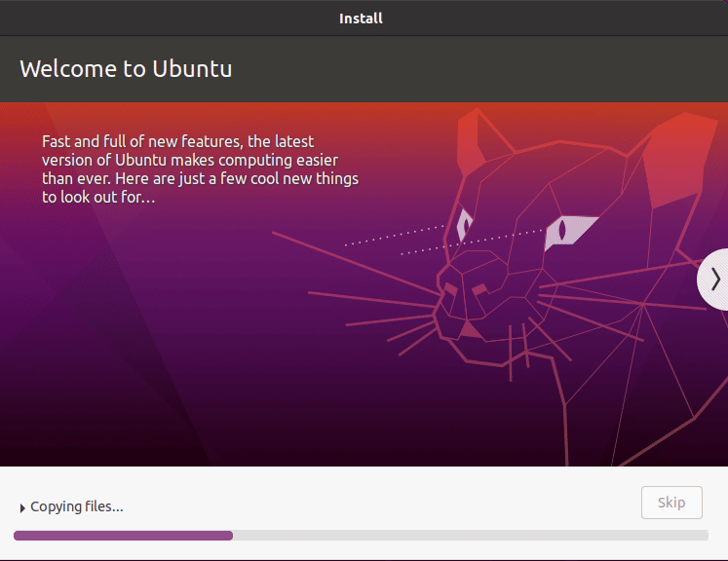Click the 'Copying files...' status text
Viewport: 728px width, 561px height.
point(77,506)
